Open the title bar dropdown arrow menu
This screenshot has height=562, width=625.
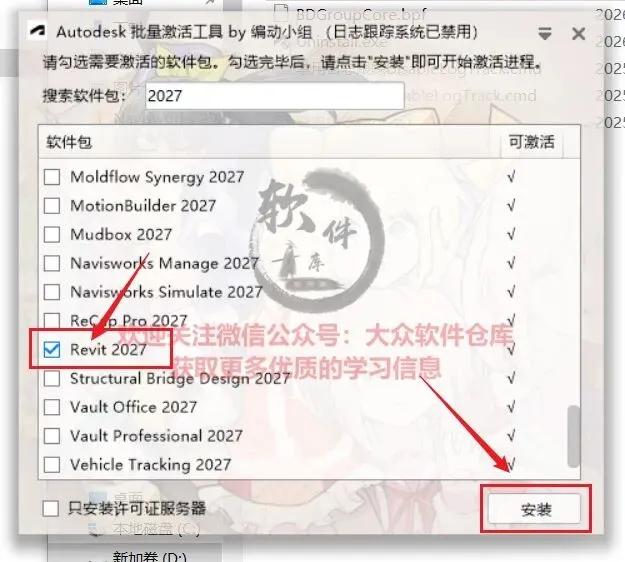[545, 33]
